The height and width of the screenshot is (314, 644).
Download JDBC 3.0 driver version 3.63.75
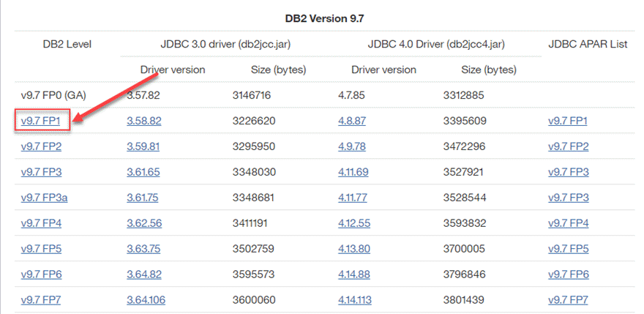point(143,249)
